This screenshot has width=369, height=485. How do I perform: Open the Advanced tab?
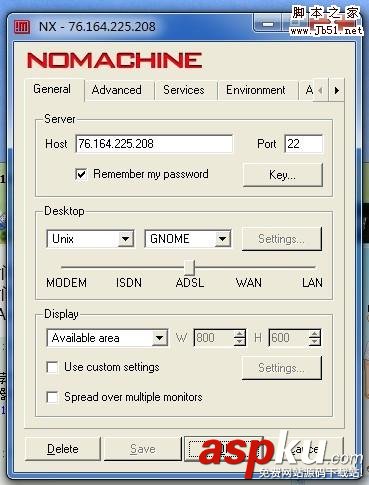coord(116,90)
